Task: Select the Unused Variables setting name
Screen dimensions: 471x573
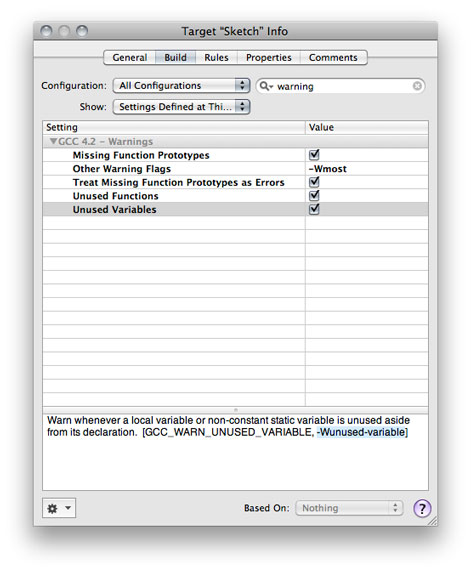Action: (x=114, y=209)
